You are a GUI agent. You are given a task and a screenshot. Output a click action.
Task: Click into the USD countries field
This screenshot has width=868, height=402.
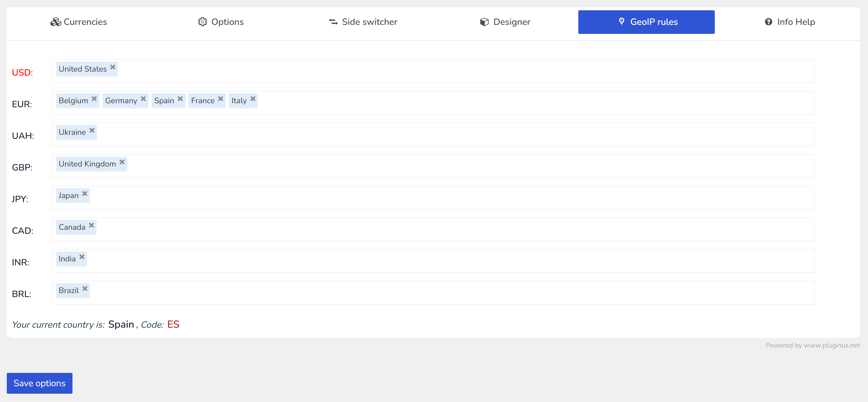(438, 71)
